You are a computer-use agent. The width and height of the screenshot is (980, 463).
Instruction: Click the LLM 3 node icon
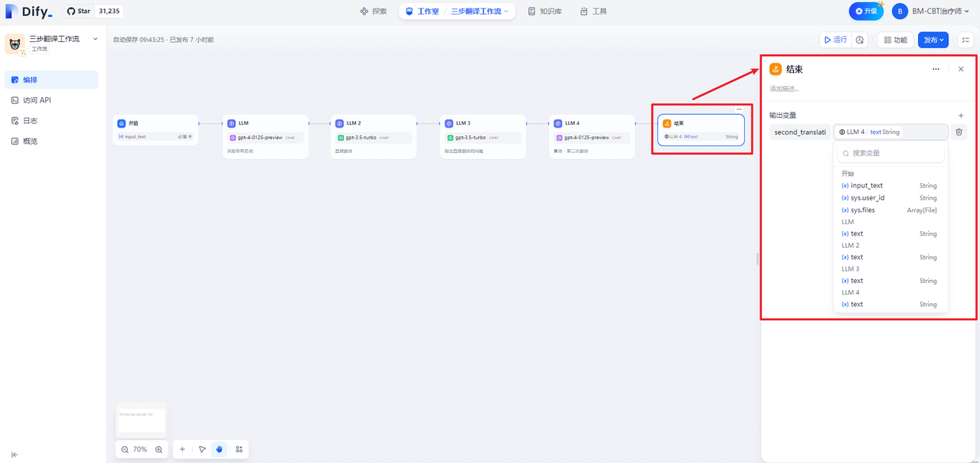point(449,123)
